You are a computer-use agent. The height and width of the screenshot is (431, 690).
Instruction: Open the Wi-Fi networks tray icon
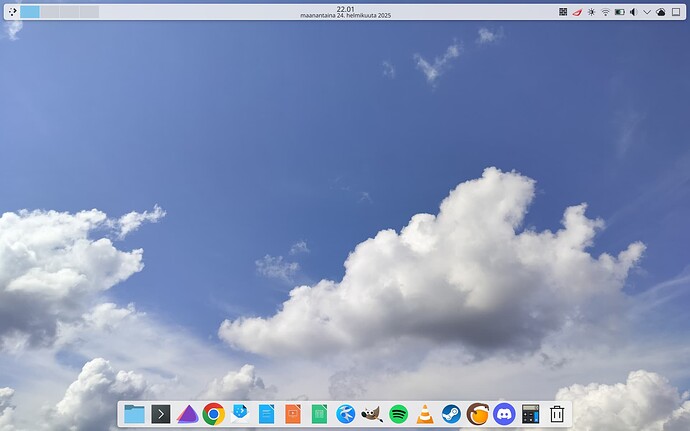click(x=606, y=12)
